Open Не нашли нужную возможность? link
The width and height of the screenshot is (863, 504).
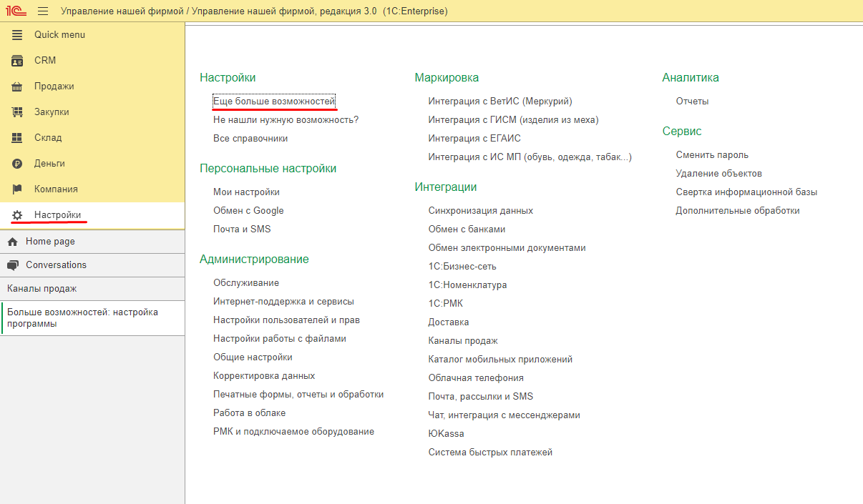coord(286,120)
